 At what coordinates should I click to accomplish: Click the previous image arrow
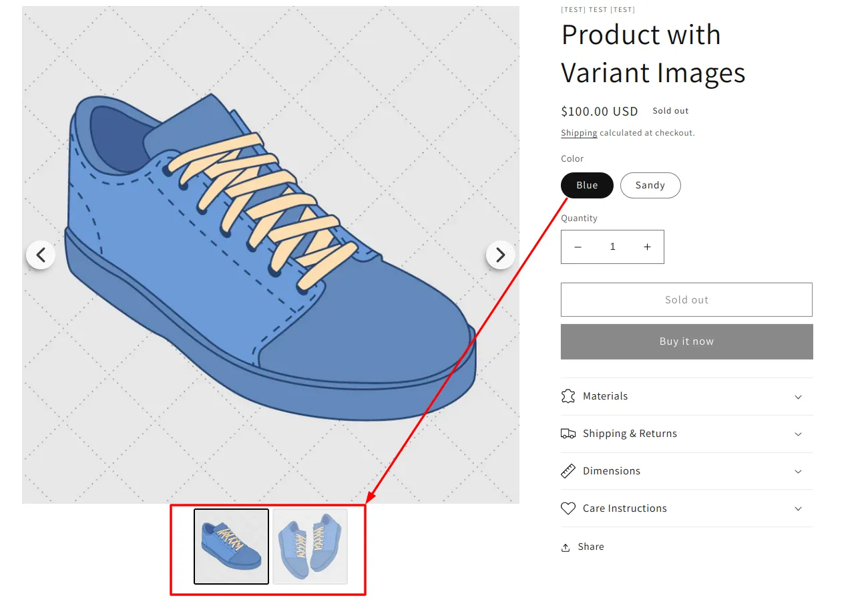click(41, 255)
